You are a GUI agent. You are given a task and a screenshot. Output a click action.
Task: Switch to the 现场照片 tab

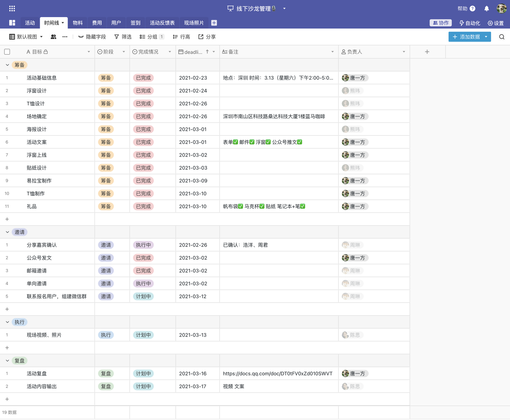coord(194,23)
